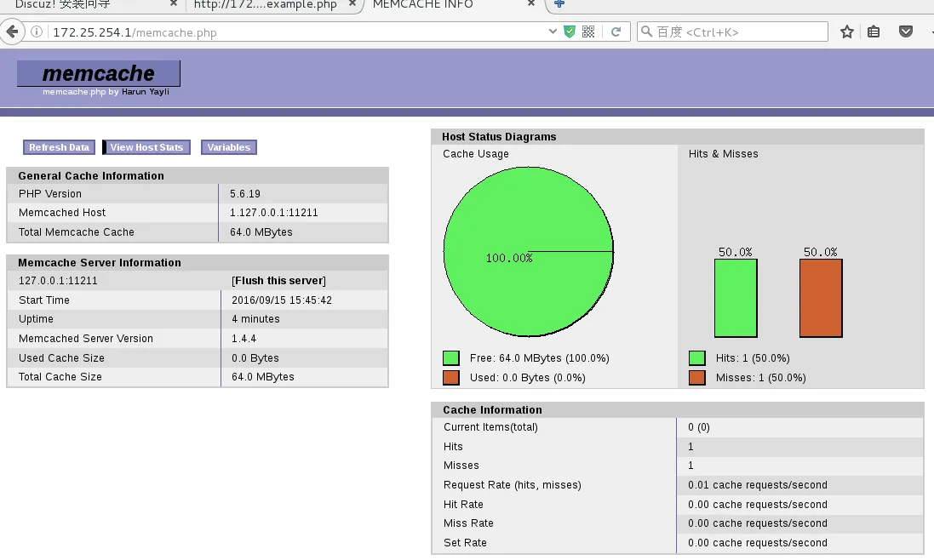Click the search magnifier icon
This screenshot has height=560, width=934.
[646, 31]
